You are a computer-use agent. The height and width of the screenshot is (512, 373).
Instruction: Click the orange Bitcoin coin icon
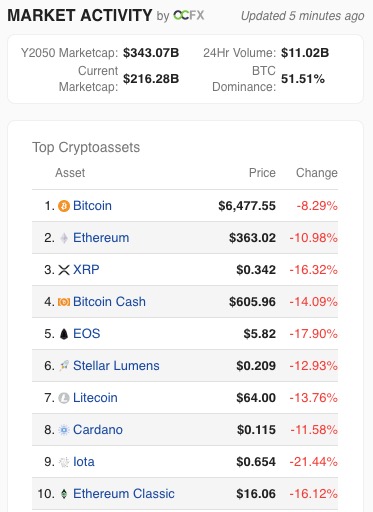click(64, 206)
